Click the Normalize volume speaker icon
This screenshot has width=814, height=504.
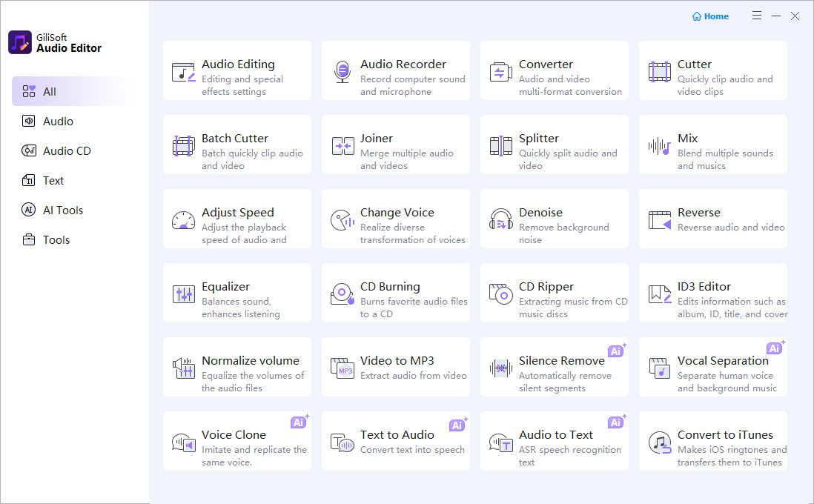coord(183,368)
